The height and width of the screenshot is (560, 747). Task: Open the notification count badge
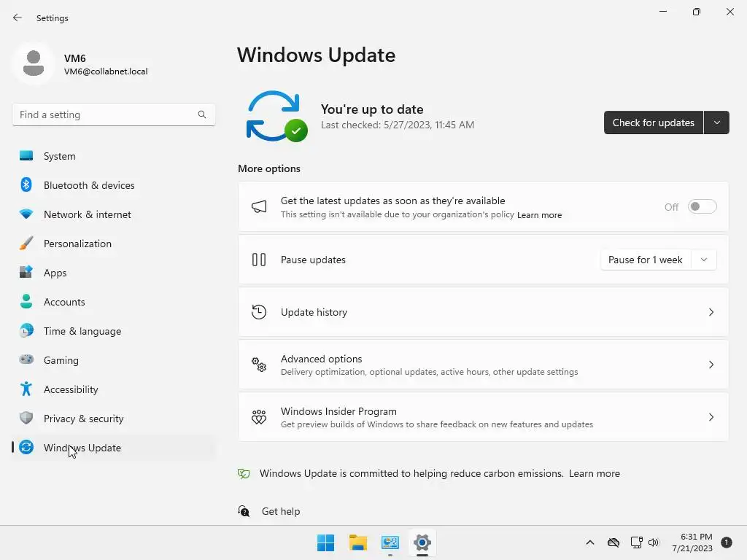(x=726, y=542)
